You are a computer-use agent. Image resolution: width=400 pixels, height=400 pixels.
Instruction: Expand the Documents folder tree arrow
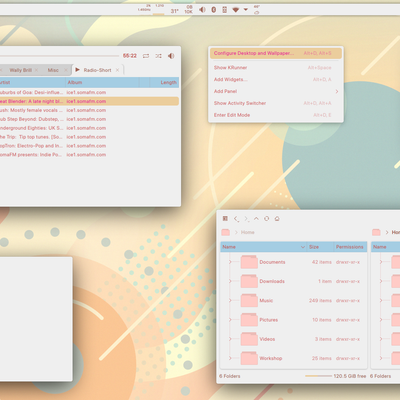pos(230,262)
